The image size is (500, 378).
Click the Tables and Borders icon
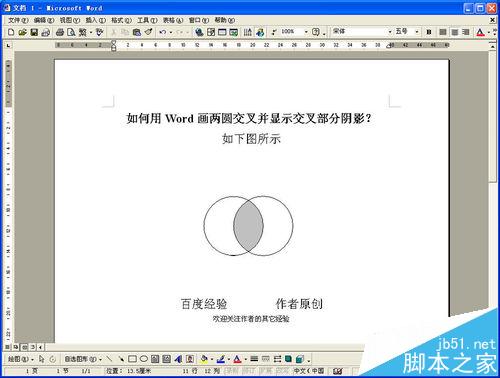(211, 32)
